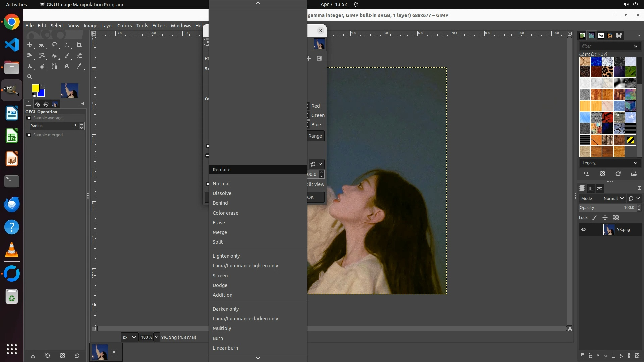This screenshot has width=644, height=362.
Task: Select the Color Picker eyedropper tool
Action: (79, 66)
